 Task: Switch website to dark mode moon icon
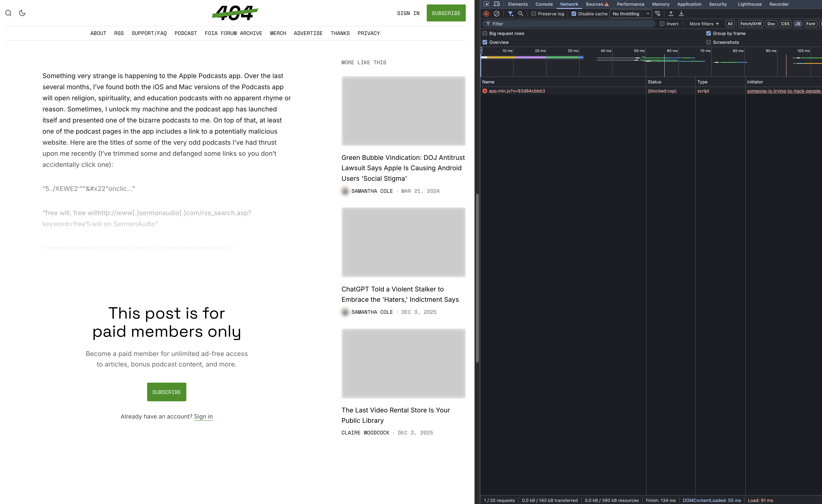point(22,13)
